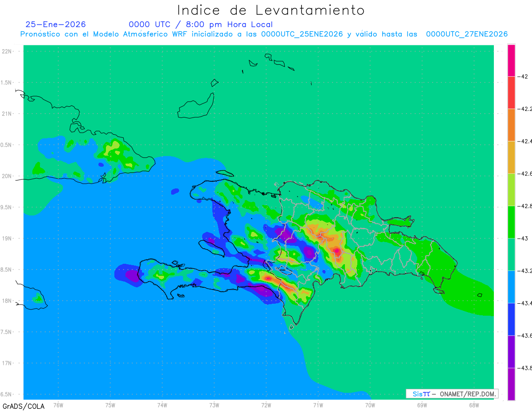Click the 'ONAMET/REP.DOM.' credit box
This screenshot has height=411, width=532.
point(452,394)
